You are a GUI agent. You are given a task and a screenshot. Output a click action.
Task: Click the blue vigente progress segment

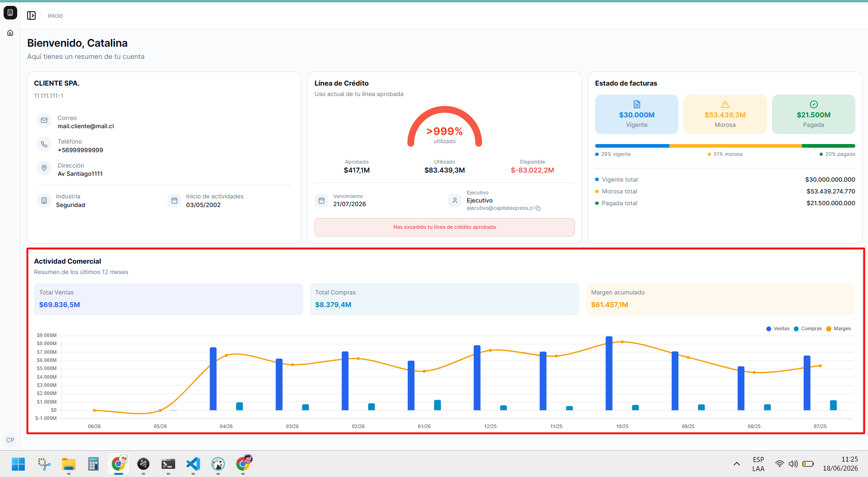click(x=632, y=146)
